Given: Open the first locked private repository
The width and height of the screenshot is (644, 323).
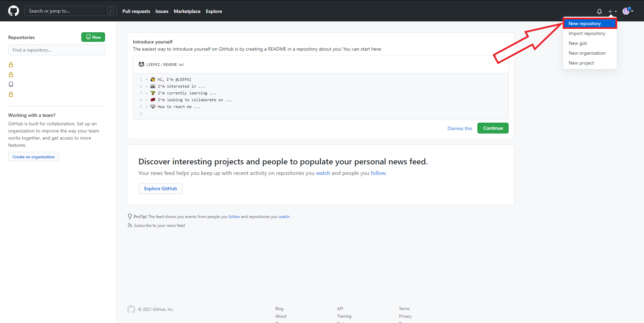Looking at the screenshot, I should pos(11,65).
